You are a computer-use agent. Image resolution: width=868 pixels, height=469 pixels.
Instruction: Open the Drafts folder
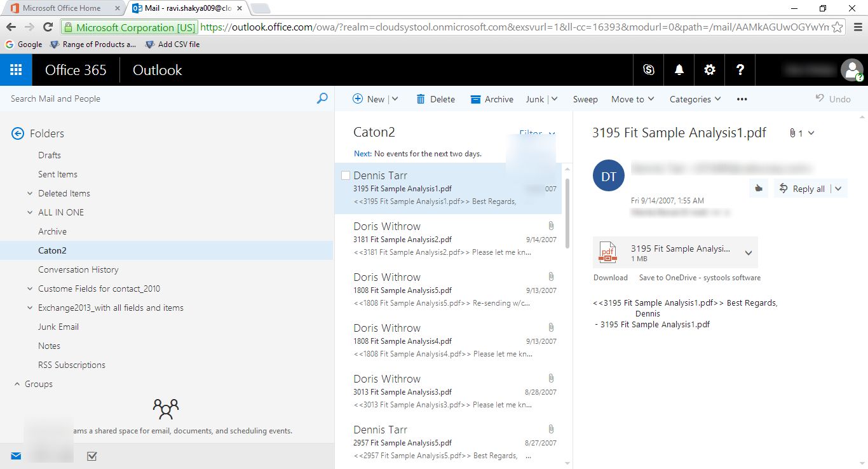pyautogui.click(x=50, y=155)
